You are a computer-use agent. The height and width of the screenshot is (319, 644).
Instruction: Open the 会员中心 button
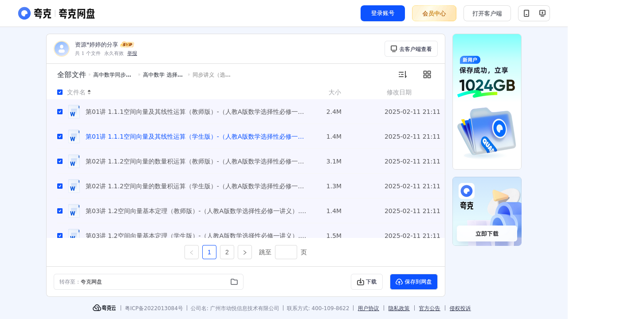[434, 13]
